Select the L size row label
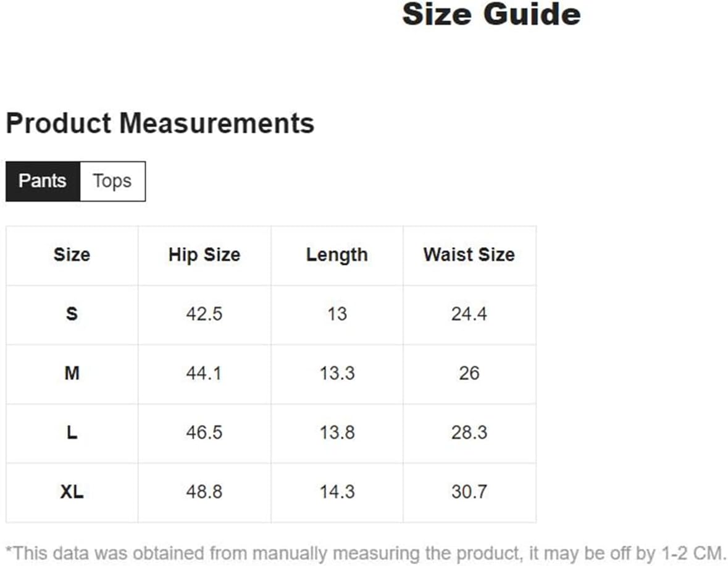This screenshot has width=728, height=566. [x=72, y=432]
